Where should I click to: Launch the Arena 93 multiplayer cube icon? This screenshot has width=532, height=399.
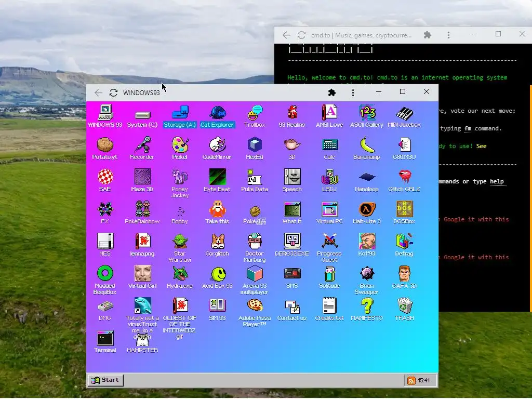tap(255, 273)
